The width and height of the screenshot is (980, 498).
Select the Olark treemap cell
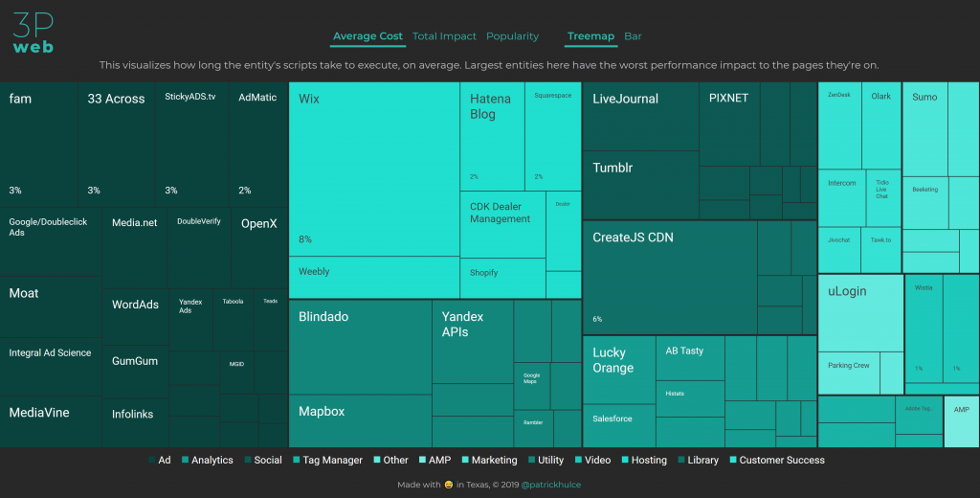pyautogui.click(x=881, y=125)
